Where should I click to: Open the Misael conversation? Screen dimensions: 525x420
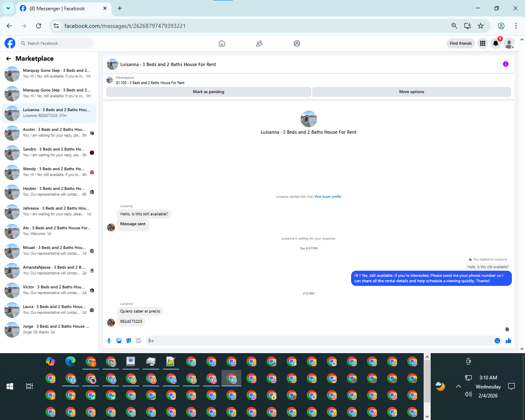(49, 251)
